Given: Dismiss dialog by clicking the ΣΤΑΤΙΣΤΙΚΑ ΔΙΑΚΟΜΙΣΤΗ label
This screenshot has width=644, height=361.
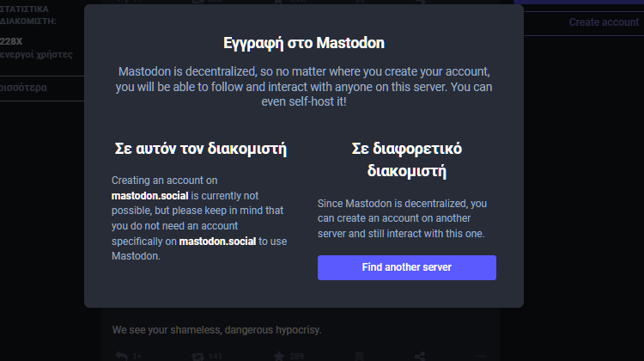Looking at the screenshot, I should coord(28,15).
